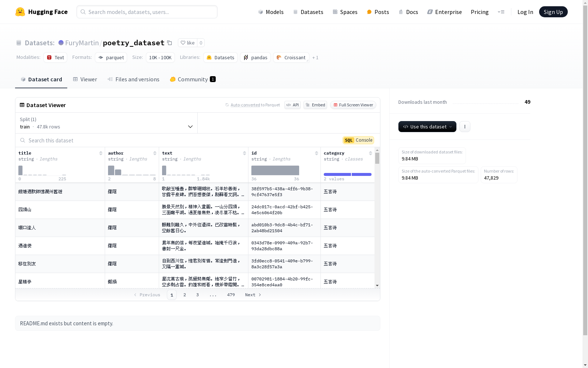Click the Previous page button
588x368 pixels.
[x=147, y=295]
